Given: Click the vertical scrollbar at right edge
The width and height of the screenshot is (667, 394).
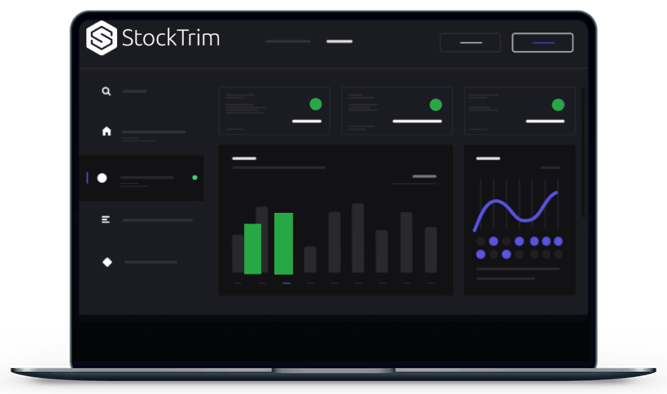Looking at the screenshot, I should 583,152.
